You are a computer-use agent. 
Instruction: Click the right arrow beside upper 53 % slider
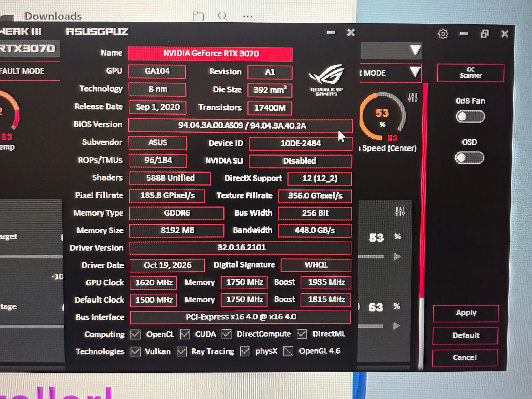tap(397, 257)
